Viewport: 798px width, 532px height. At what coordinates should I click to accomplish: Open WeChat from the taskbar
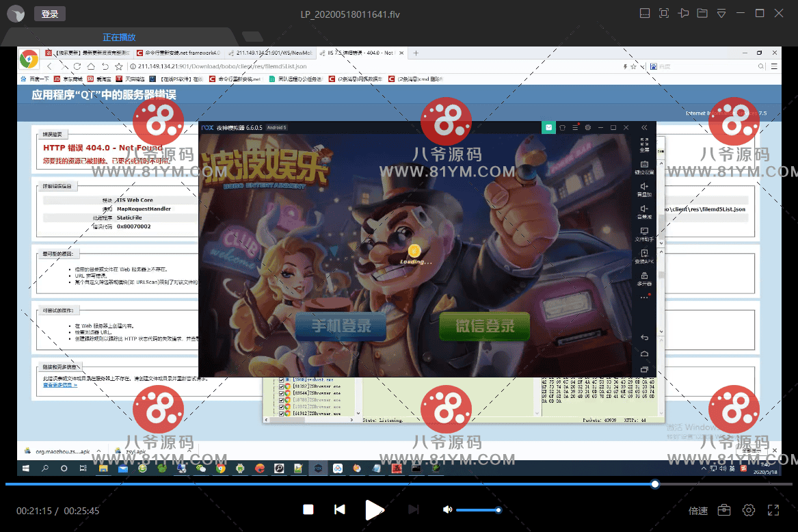[x=201, y=468]
